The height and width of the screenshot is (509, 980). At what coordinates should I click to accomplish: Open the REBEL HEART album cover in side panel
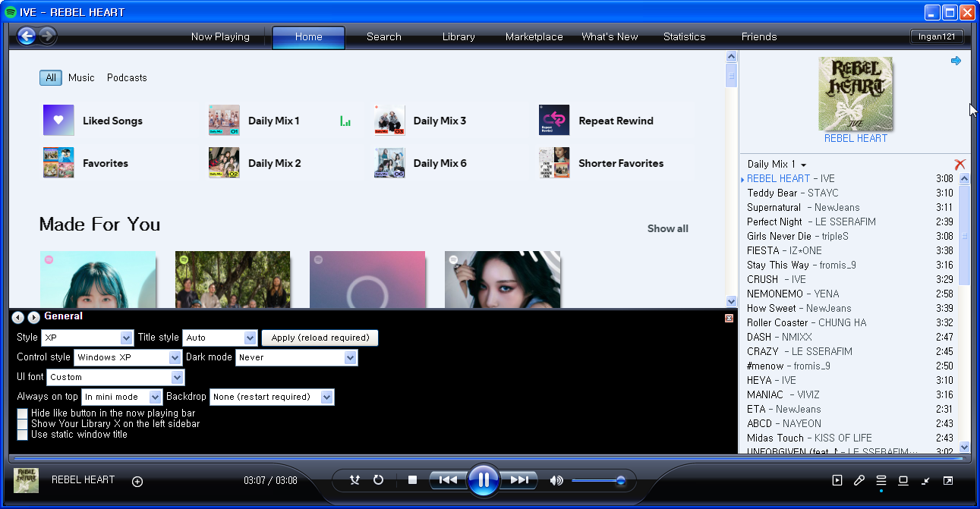856,94
